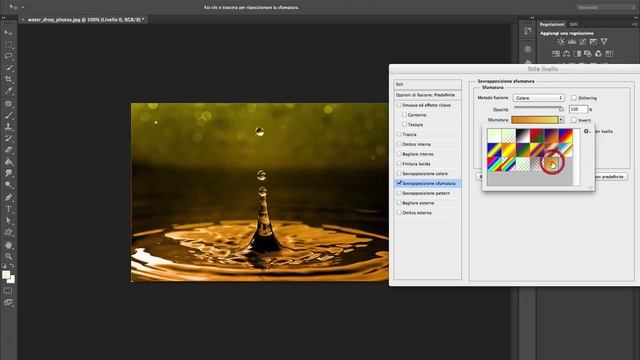Adjust the Opacità slider handle
This screenshot has height=360, width=640.
pos(561,109)
